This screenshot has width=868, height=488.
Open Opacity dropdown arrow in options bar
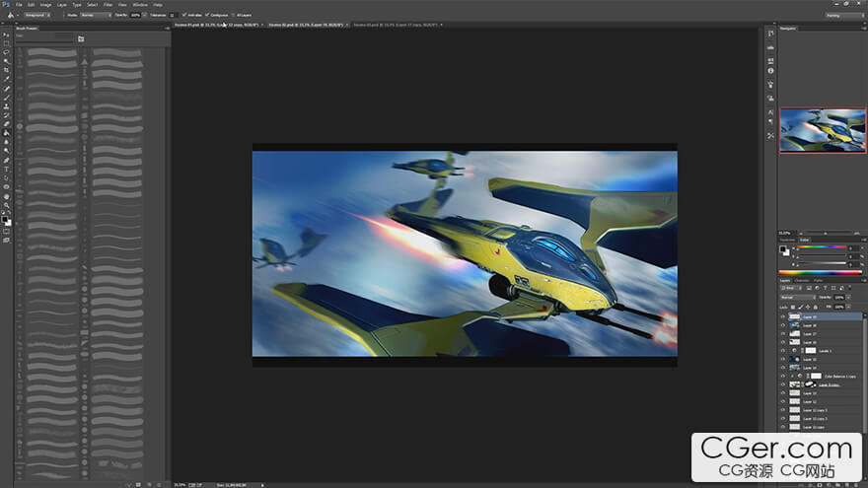pos(144,15)
